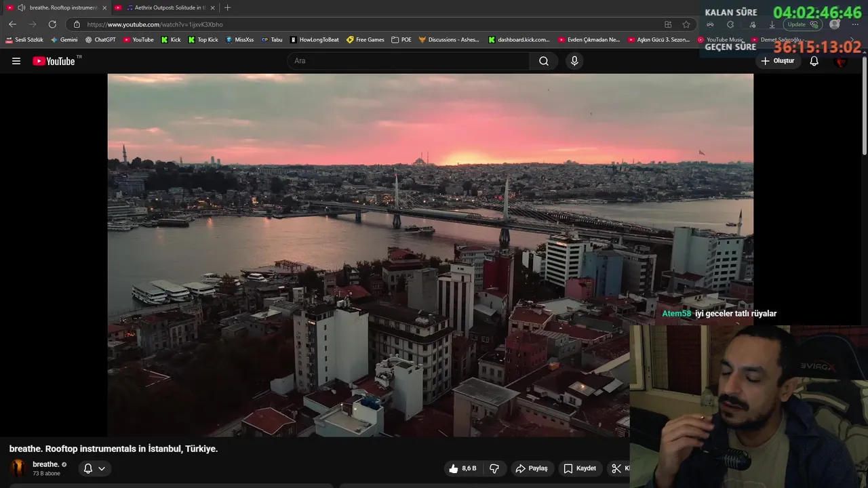Open browser three-dot settings menu
Viewport: 868px width, 488px height.
(x=855, y=24)
